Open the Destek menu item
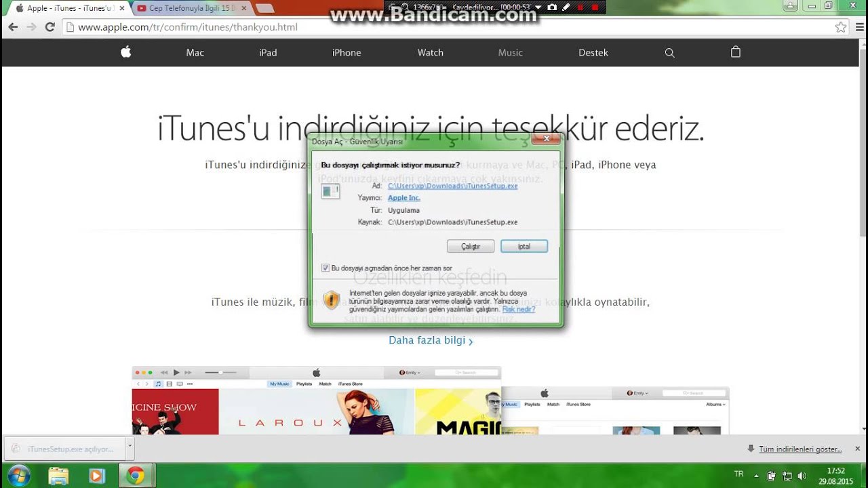The width and height of the screenshot is (868, 488). click(593, 53)
